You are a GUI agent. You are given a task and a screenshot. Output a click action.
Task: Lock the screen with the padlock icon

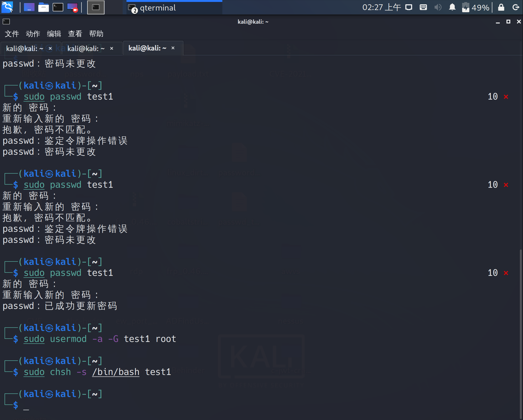pos(501,7)
